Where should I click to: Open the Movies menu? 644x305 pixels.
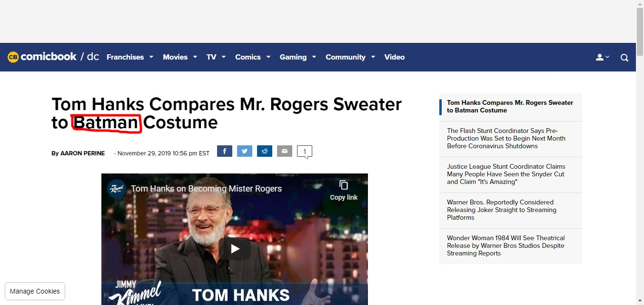175,57
